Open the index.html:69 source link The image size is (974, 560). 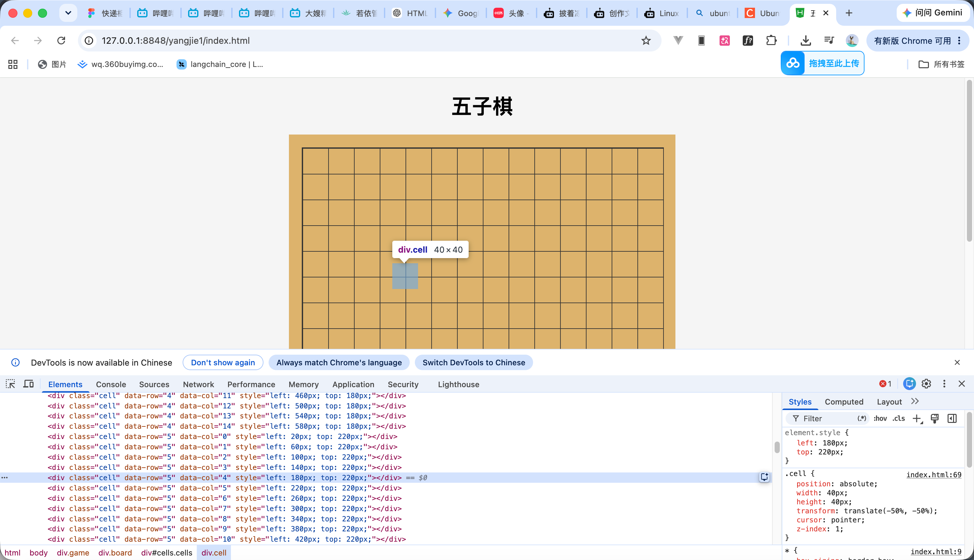coord(934,474)
